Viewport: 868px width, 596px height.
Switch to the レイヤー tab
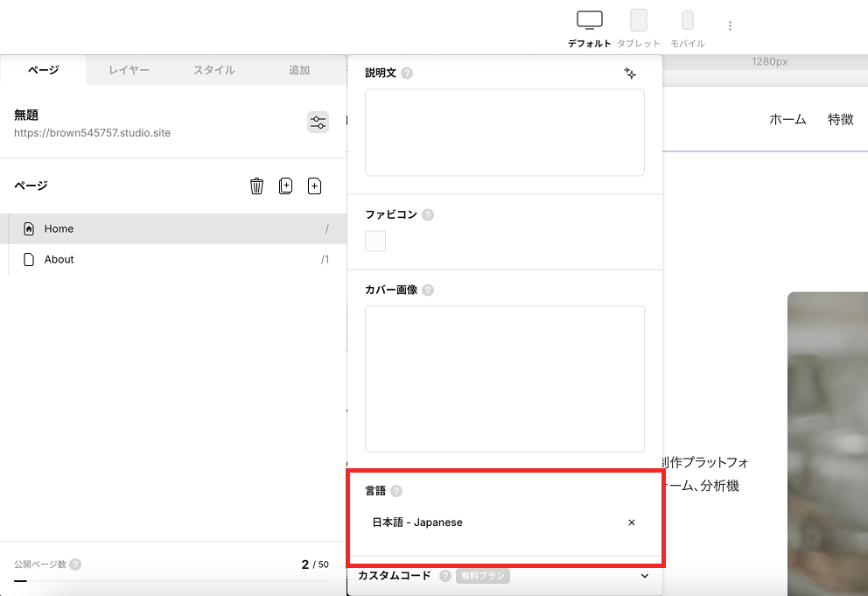tap(129, 70)
